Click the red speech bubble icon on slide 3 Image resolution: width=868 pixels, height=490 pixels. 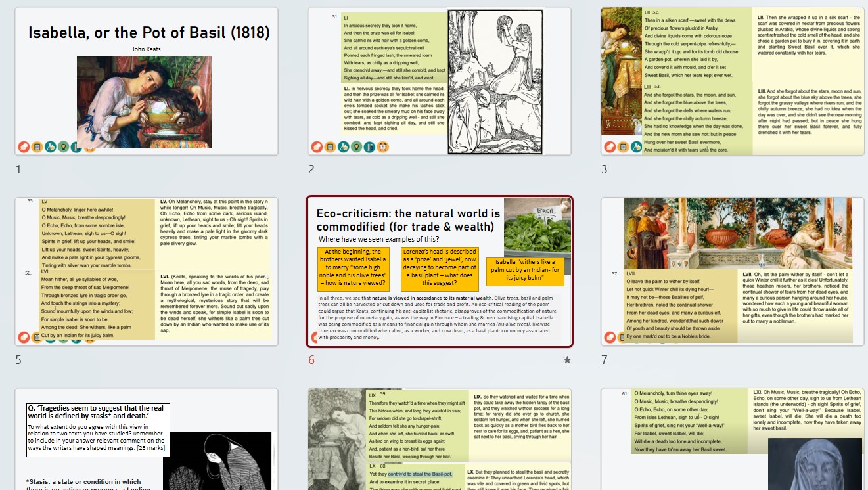(x=610, y=146)
